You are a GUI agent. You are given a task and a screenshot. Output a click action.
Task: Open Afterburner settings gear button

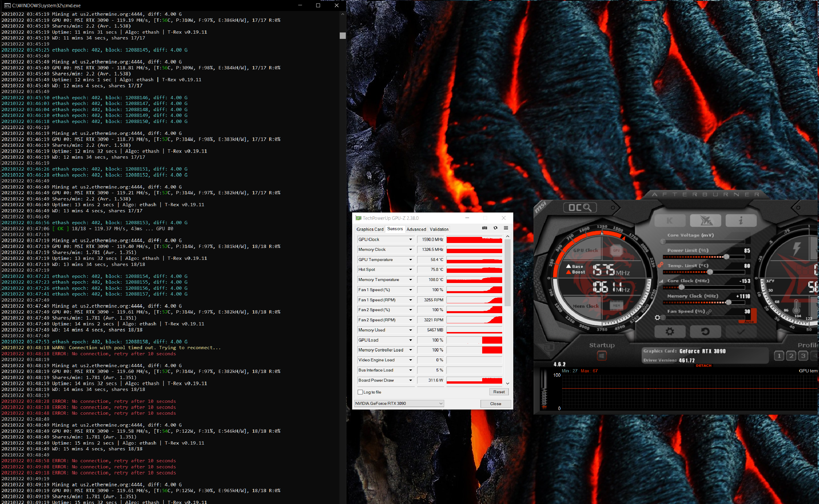(670, 332)
